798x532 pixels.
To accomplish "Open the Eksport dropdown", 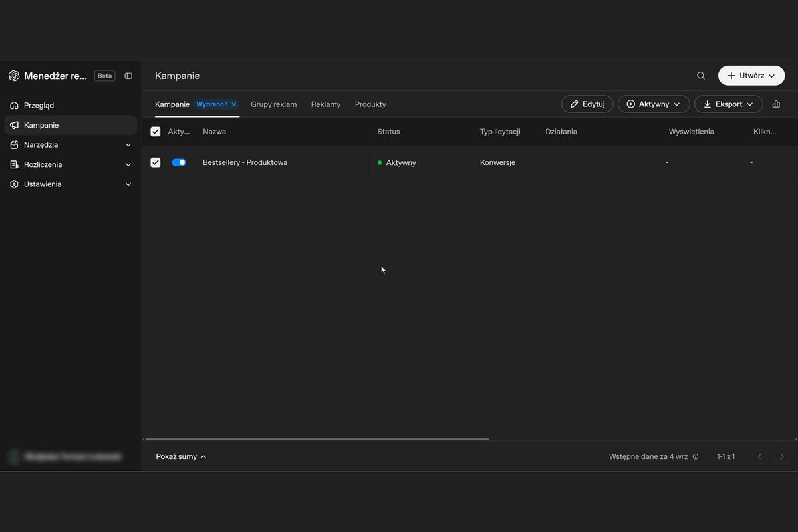I will (728, 104).
